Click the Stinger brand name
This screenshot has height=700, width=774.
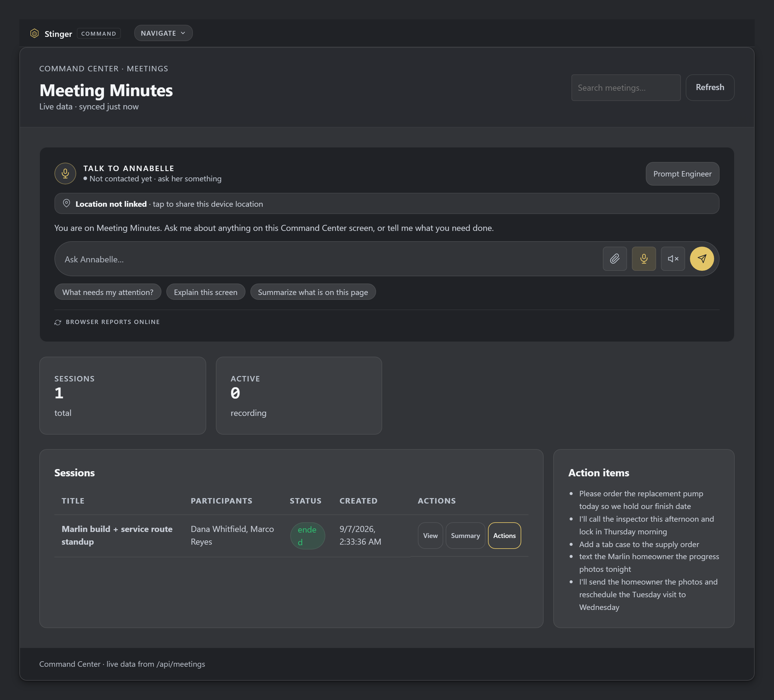[58, 34]
